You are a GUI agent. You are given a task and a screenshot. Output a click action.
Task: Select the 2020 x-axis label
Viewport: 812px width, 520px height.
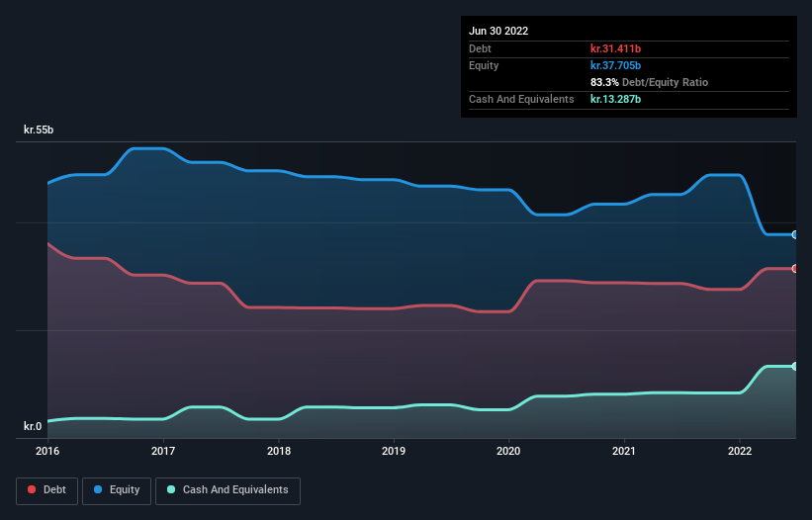click(x=508, y=451)
